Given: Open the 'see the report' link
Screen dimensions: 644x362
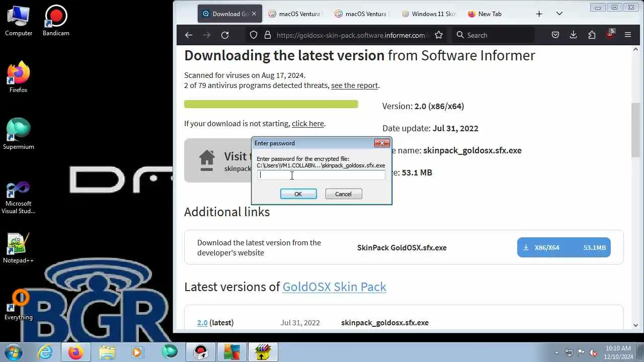Looking at the screenshot, I should tap(354, 85).
